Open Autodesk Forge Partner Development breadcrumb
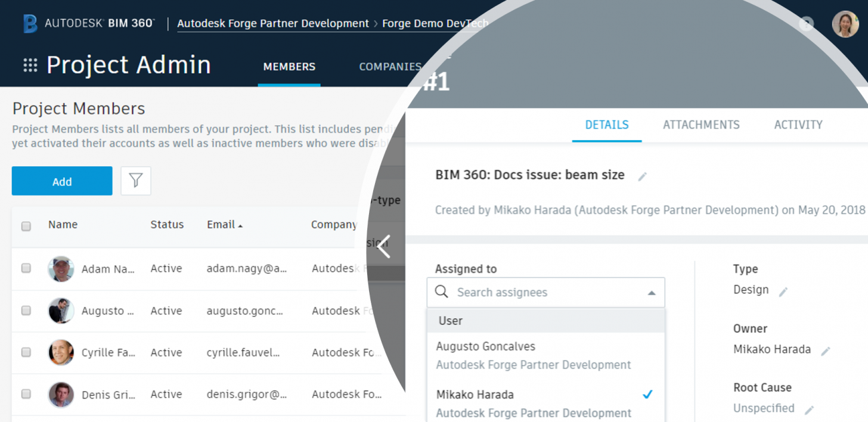868x422 pixels. point(273,24)
